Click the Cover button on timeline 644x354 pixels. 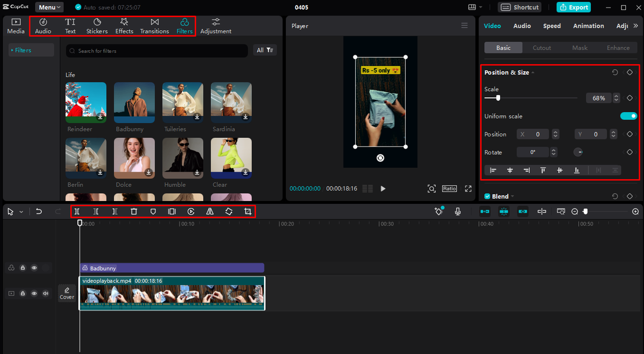tap(67, 293)
